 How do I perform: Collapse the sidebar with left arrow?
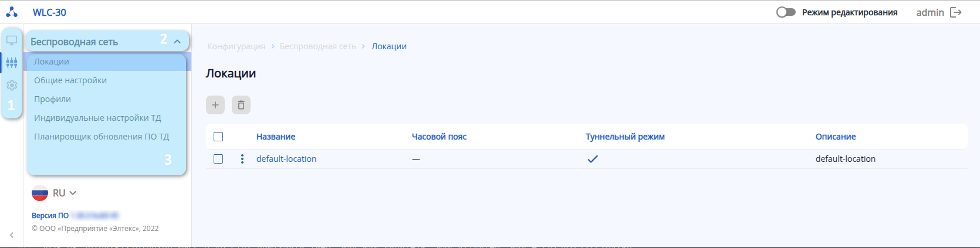(x=12, y=235)
